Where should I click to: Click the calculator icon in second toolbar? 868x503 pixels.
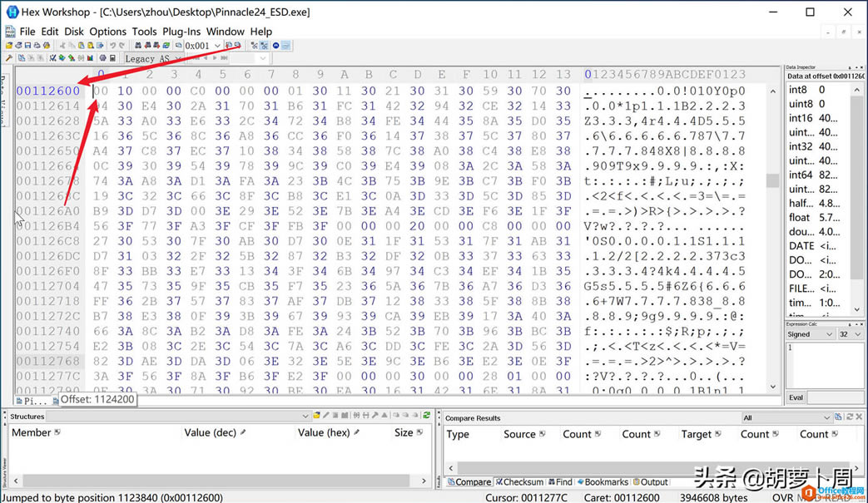click(x=112, y=58)
